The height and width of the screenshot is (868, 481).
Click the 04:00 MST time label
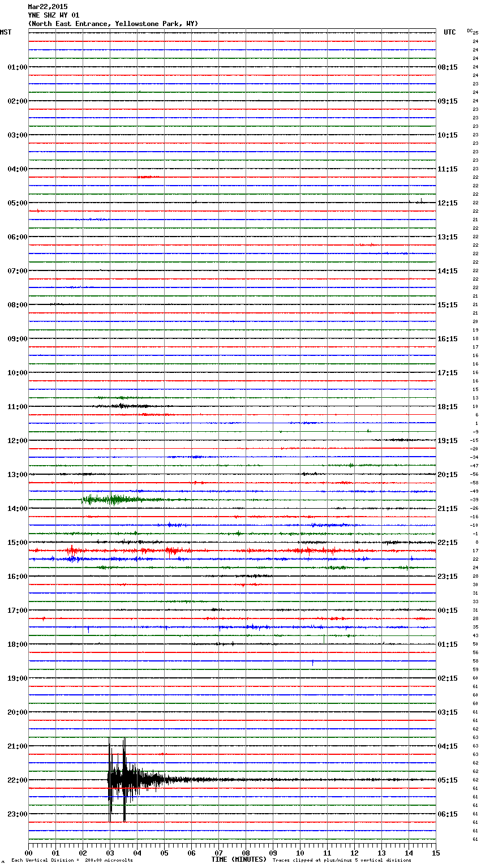point(18,169)
